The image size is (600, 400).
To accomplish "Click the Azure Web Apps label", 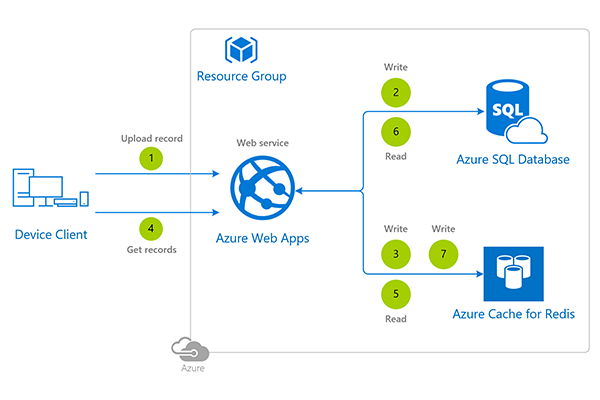I will 262,238.
